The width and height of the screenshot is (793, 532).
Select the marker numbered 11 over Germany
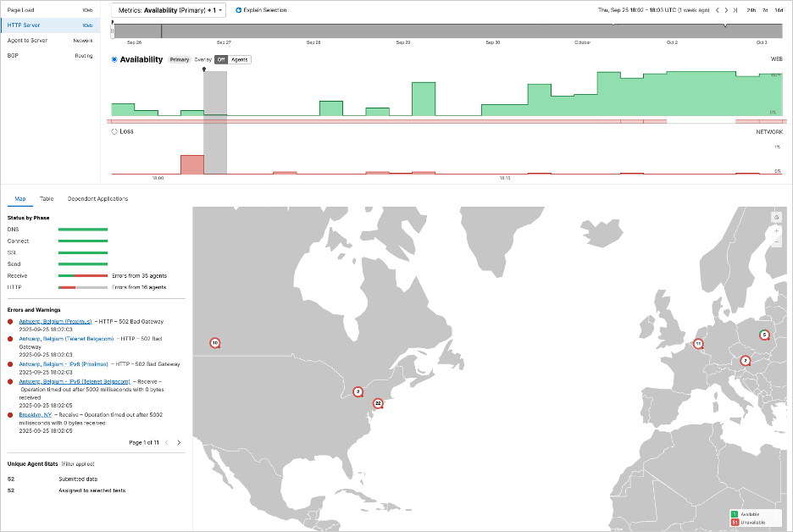(x=698, y=344)
